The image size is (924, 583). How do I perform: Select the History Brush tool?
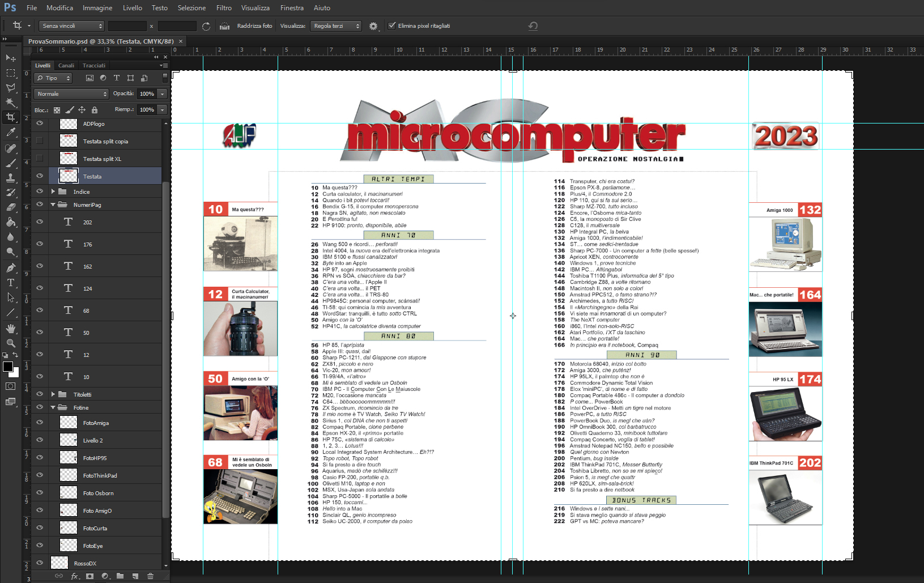(x=11, y=193)
